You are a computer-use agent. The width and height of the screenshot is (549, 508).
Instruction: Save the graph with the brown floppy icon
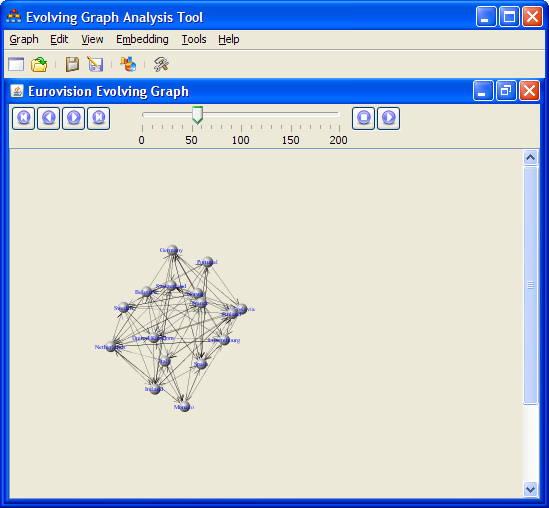(72, 64)
